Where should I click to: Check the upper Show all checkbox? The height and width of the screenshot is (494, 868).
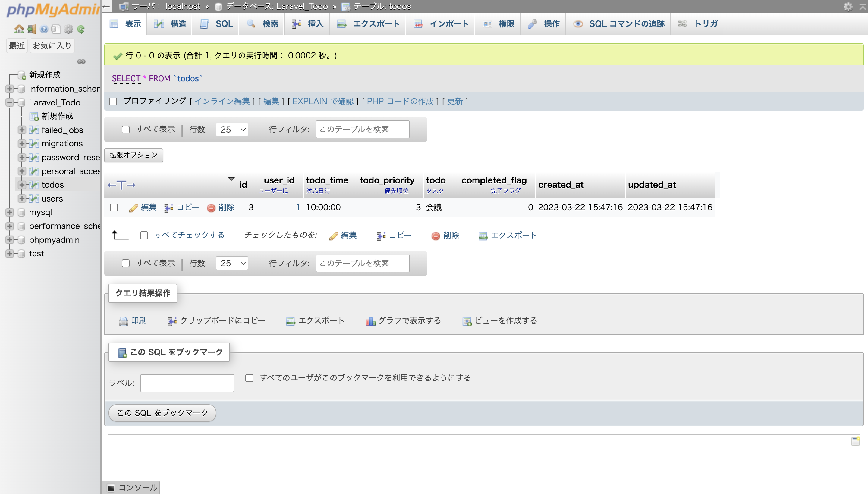click(126, 130)
